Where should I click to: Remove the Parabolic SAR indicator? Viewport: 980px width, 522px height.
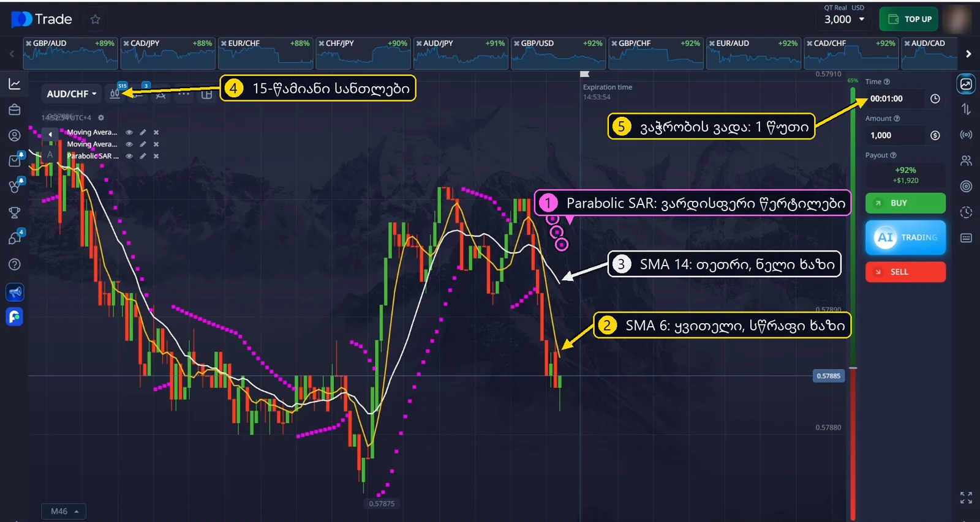(x=156, y=156)
